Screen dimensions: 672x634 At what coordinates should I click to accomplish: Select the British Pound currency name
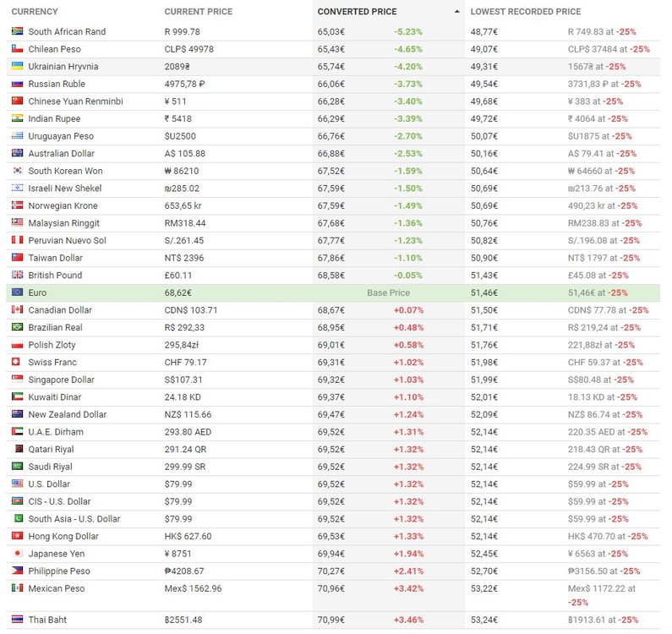[x=56, y=276]
